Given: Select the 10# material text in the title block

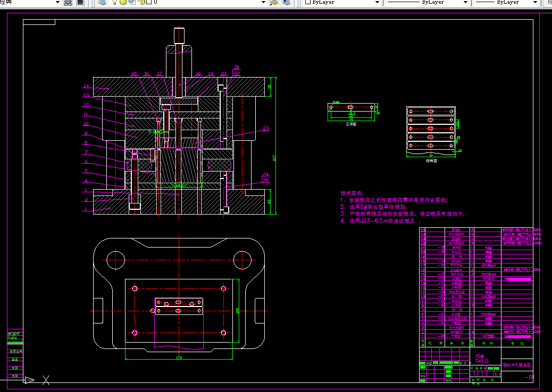Looking at the screenshot, I should coord(479,356).
